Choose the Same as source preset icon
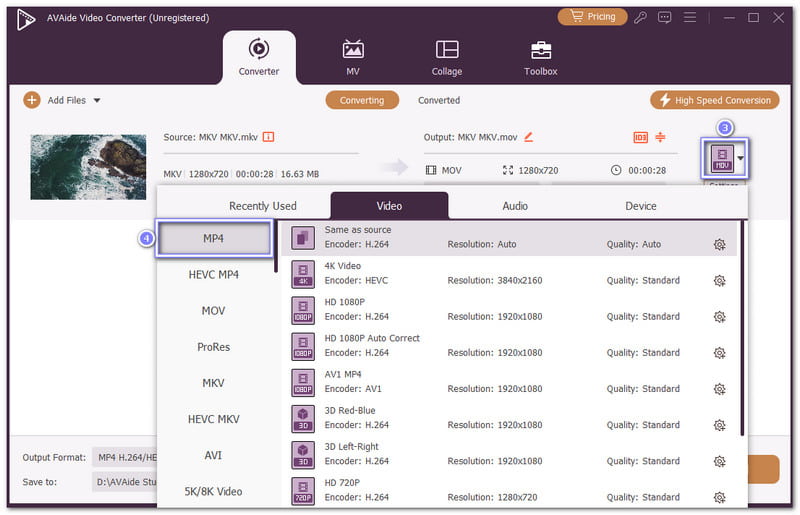800x515 pixels. pos(303,238)
